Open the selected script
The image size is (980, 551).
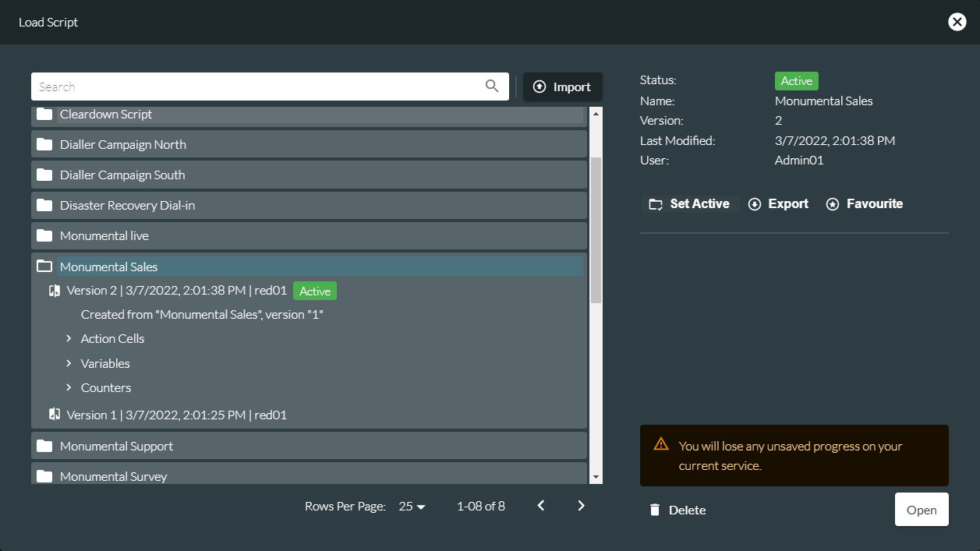coord(922,510)
